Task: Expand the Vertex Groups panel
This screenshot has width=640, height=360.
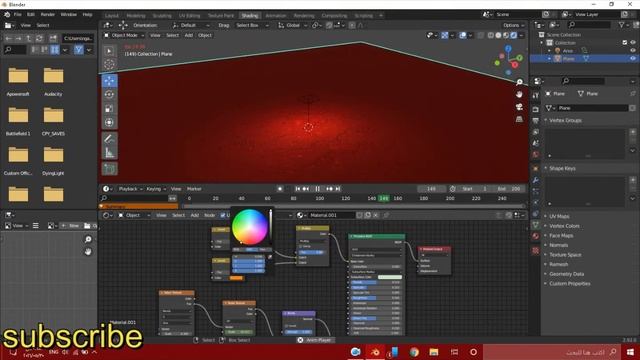Action: click(565, 120)
